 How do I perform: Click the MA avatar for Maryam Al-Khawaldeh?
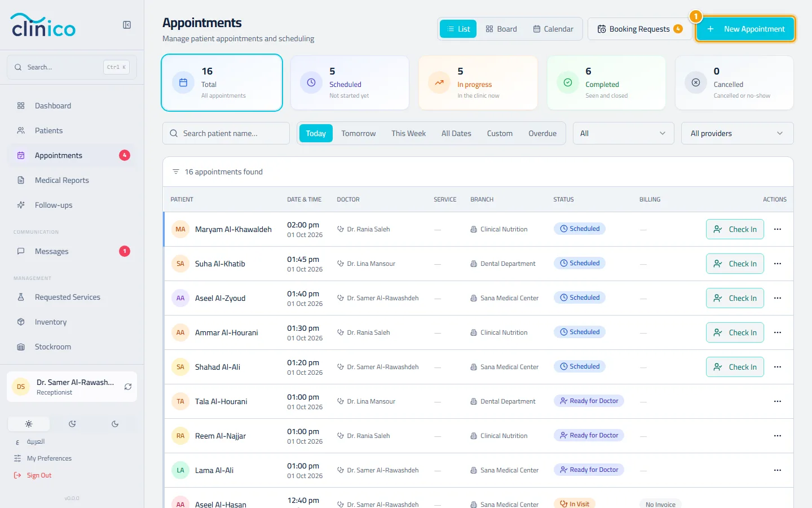pos(180,229)
